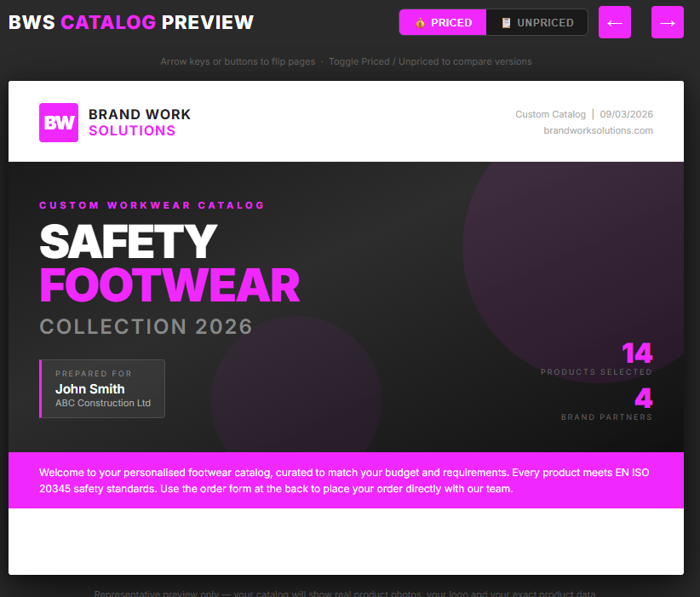The width and height of the screenshot is (700, 597).
Task: Click the Custom Workwear Catalog label
Action: 152,205
